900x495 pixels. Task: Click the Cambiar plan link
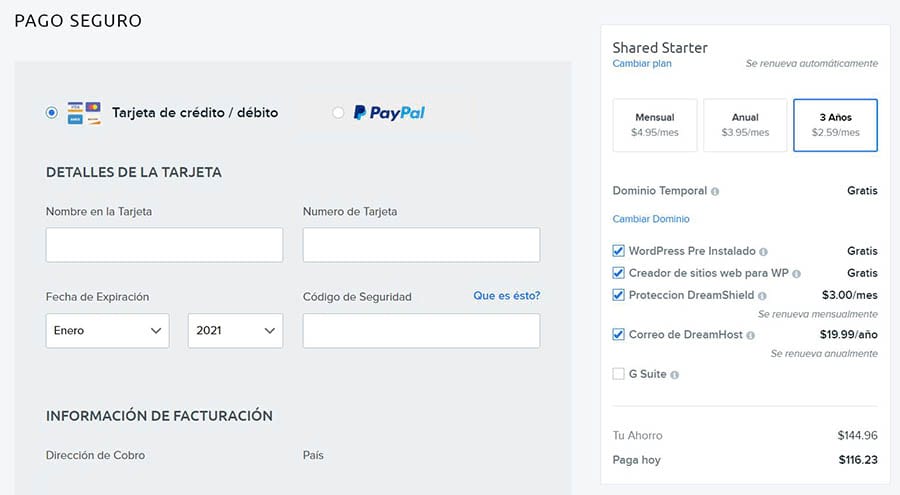642,64
